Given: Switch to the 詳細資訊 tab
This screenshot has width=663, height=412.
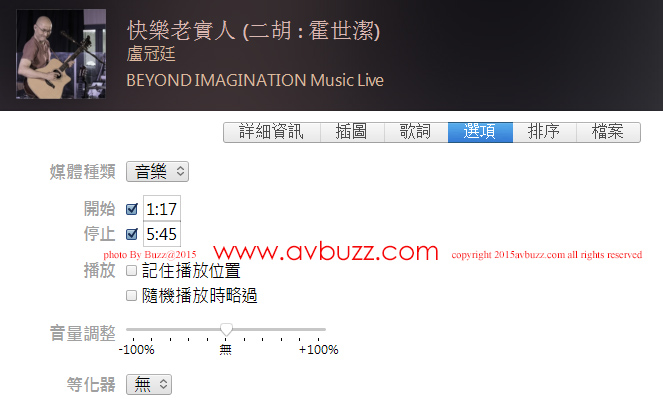Looking at the screenshot, I should click(x=272, y=132).
